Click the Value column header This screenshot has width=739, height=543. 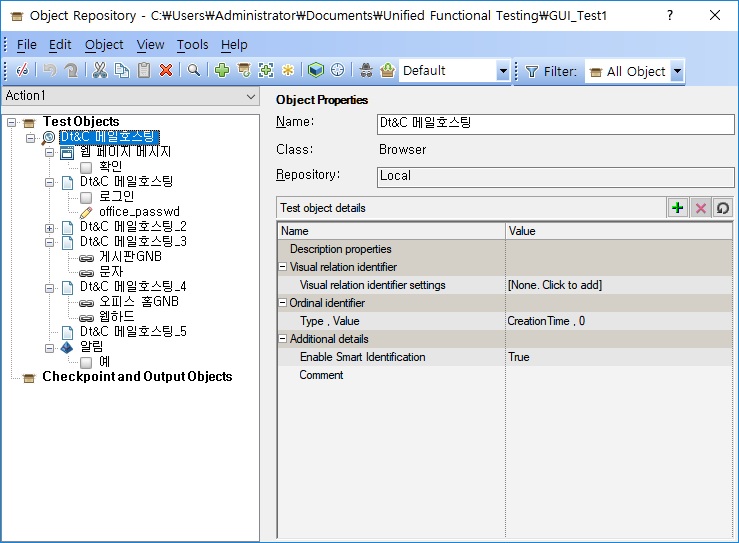coord(618,231)
